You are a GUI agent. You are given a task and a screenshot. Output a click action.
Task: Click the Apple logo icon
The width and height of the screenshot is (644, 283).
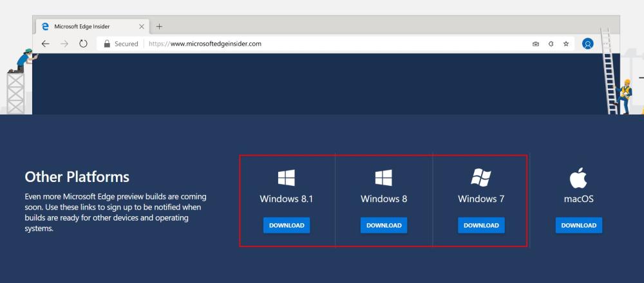pos(578,178)
